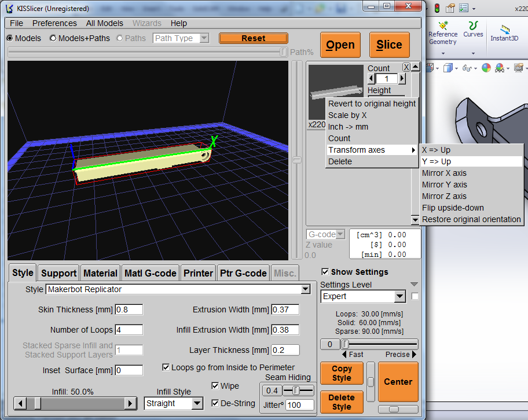Screen dimensions: 528x420
Task: Expand Curves dropdown arrow
Action: 473,53
